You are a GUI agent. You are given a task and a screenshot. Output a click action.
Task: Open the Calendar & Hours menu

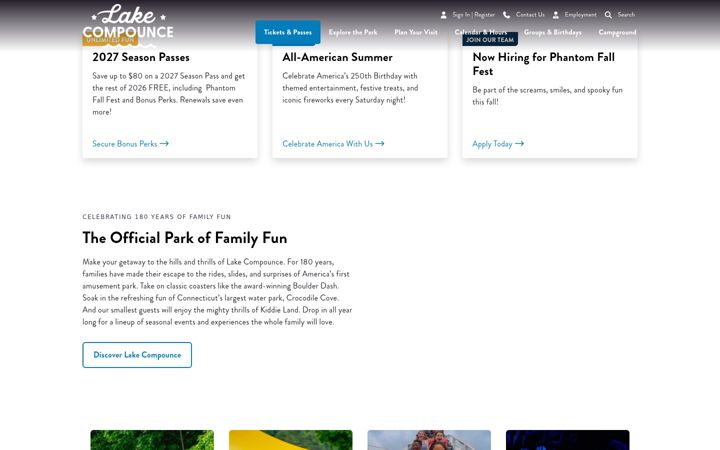pos(481,32)
